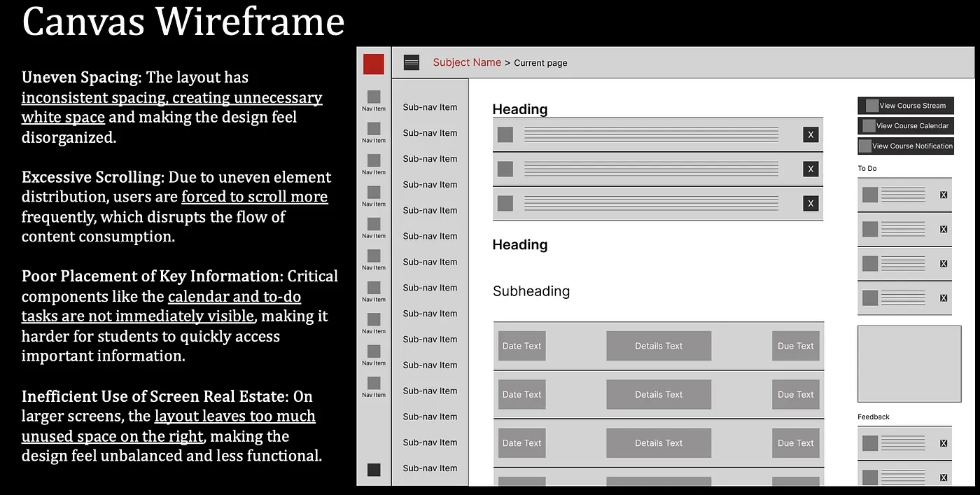Click the underlined 'calendar and to-do' text

pyautogui.click(x=234, y=297)
